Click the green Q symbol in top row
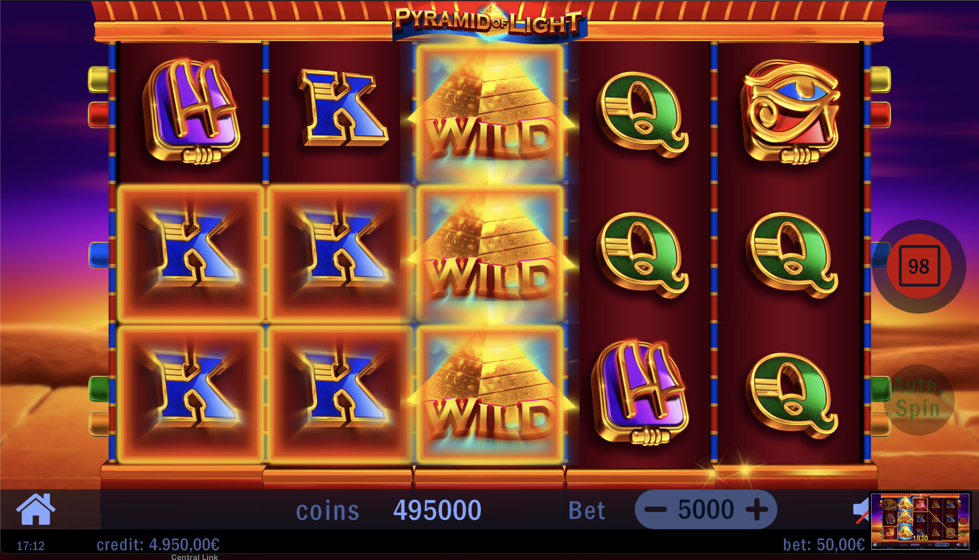This screenshot has width=979, height=560. coord(642,114)
